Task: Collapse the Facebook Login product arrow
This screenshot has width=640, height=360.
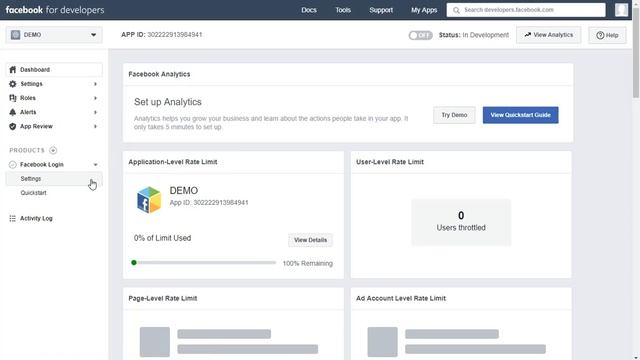Action: 95,164
